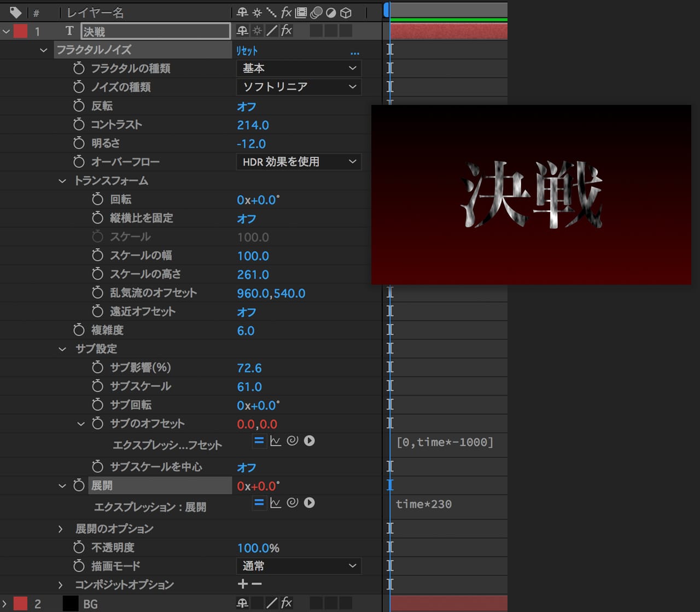Viewport: 700px width, 612px height.
Task: Open the ノイズの種類 dropdown showing ソフトリニア
Action: [x=299, y=87]
